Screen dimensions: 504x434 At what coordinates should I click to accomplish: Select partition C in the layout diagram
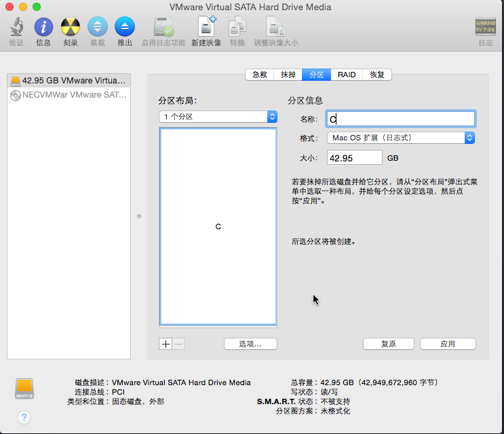coord(218,226)
